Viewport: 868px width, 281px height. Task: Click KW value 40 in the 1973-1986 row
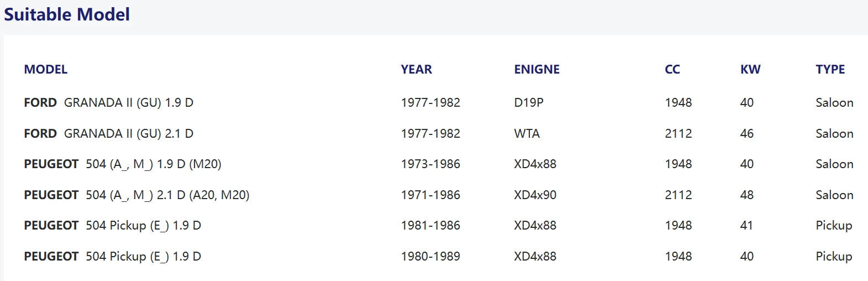(747, 164)
